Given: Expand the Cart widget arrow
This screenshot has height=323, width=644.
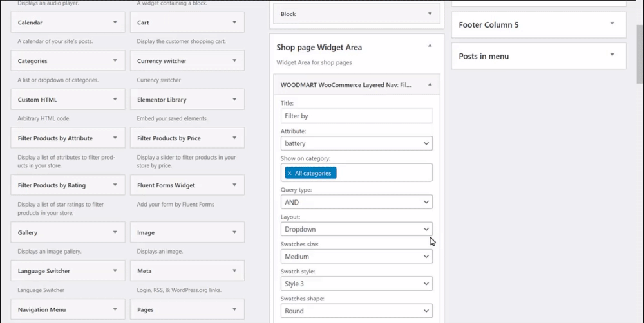Looking at the screenshot, I should click(x=234, y=23).
